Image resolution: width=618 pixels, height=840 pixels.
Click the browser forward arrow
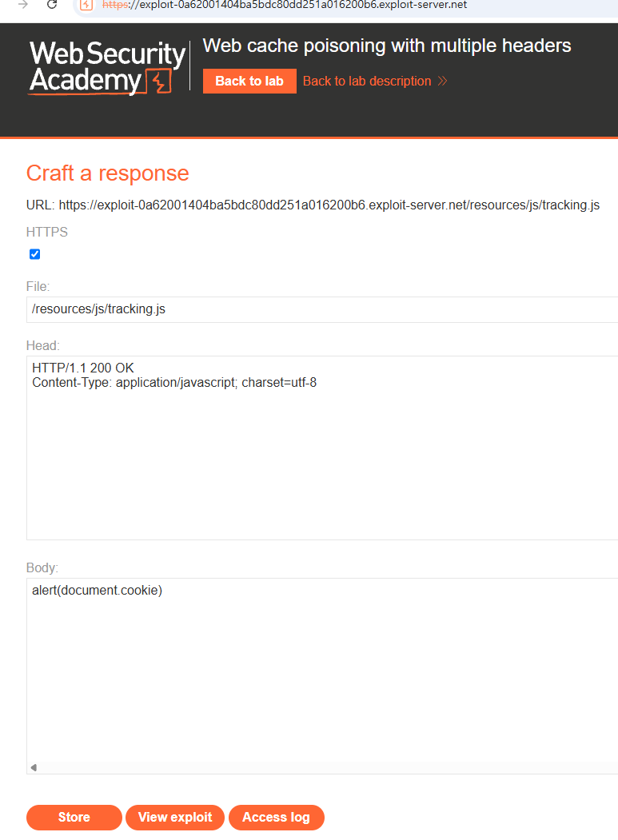coord(22,5)
